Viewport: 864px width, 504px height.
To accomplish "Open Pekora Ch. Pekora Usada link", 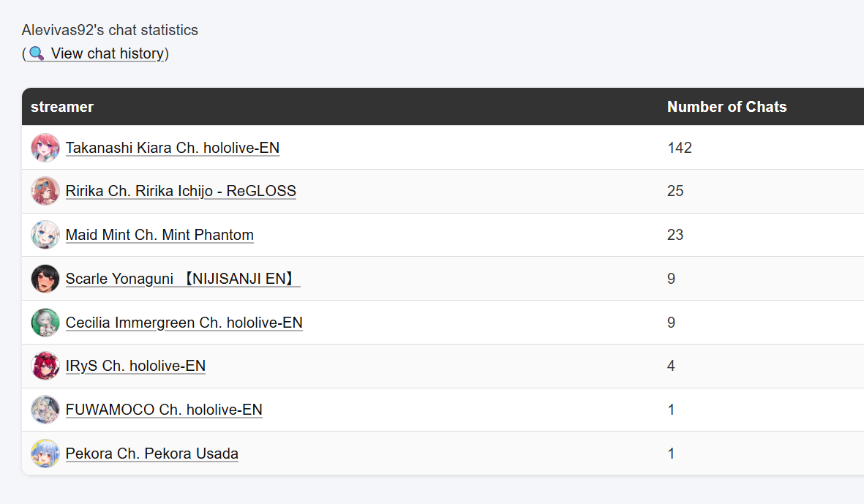I will pos(152,454).
